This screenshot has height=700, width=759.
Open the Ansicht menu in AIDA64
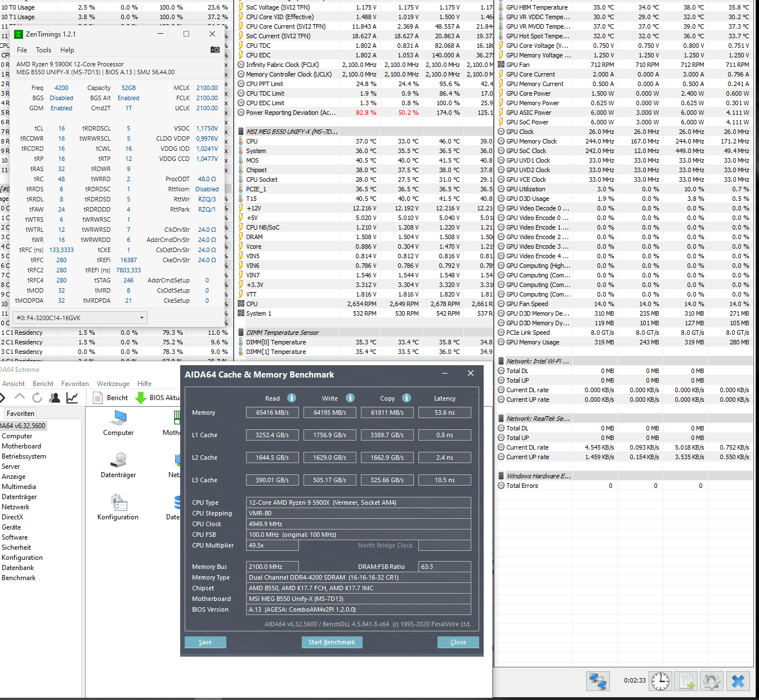[14, 384]
